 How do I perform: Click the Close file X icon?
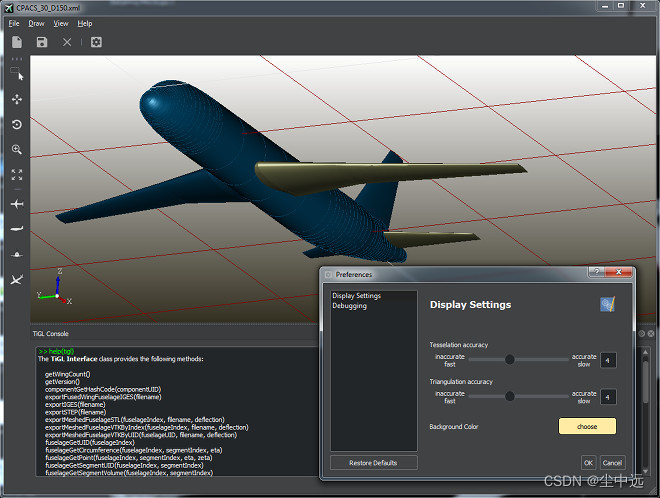click(x=67, y=42)
